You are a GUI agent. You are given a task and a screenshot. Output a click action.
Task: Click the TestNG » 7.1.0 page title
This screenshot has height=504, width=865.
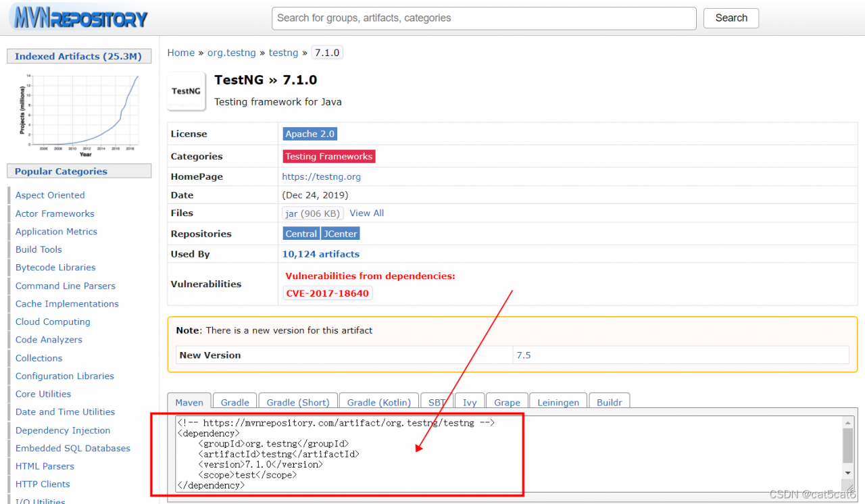[x=266, y=80]
